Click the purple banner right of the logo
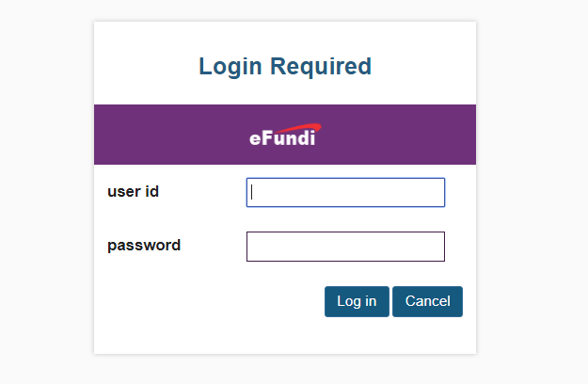This screenshot has width=588, height=384. coord(398,135)
